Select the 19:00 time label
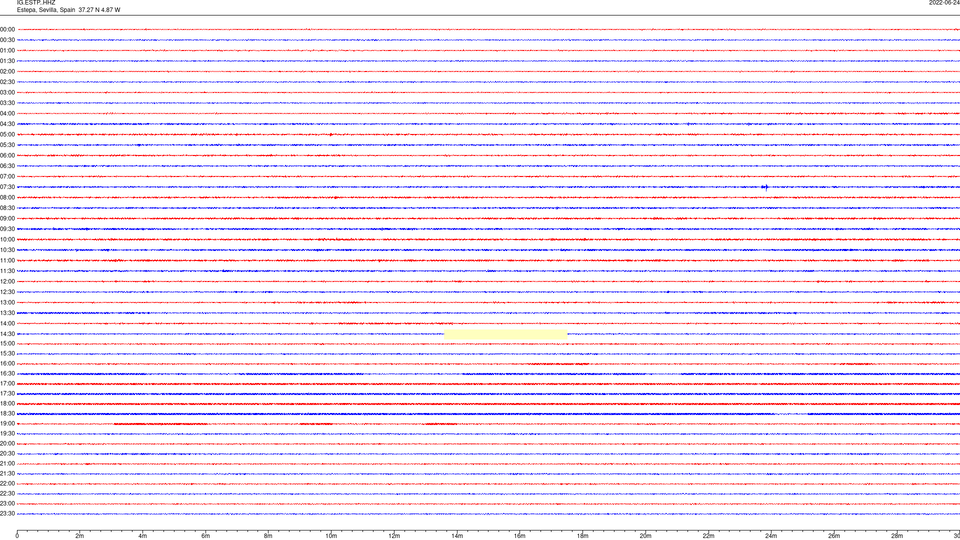Viewport: 960px width, 540px height. tap(7, 424)
